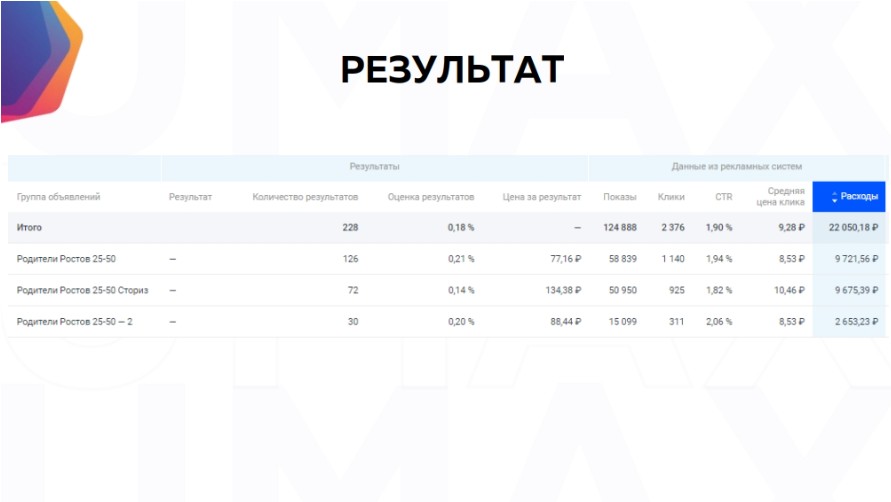Click the Оценка результатов column header
891x502 pixels.
tap(430, 197)
